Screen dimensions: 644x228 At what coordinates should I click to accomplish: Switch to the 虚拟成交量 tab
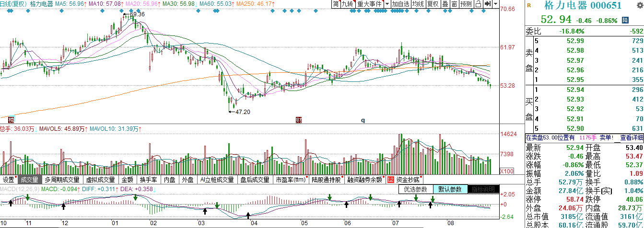tap(101, 180)
